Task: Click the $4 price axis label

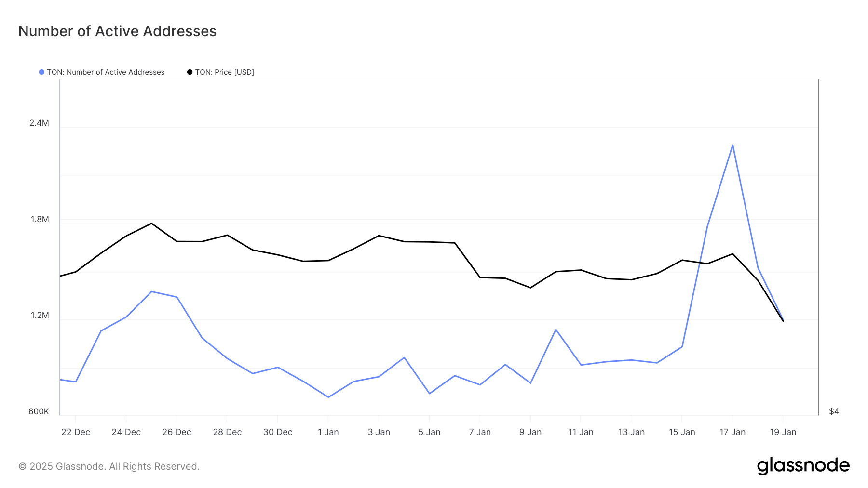Action: (834, 411)
